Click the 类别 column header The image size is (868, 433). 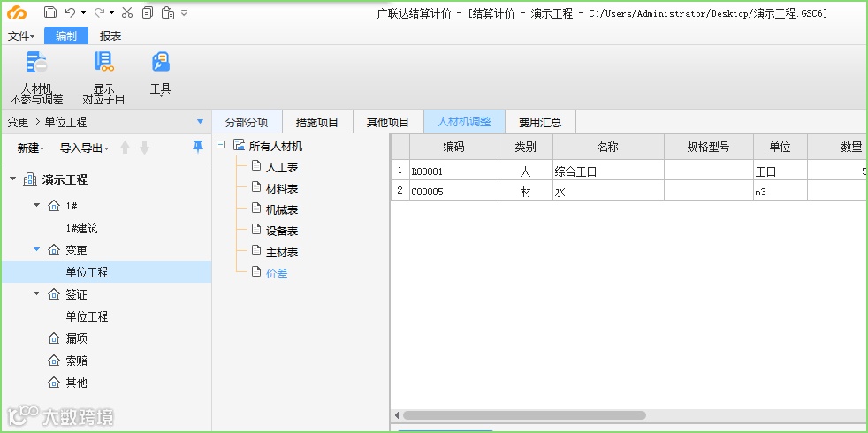tap(526, 147)
